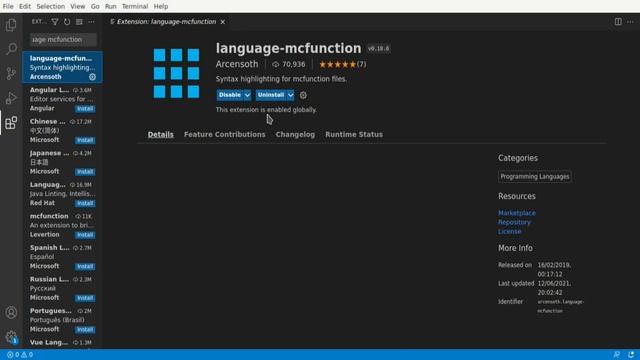Open editor more actions ellipsis

630,22
